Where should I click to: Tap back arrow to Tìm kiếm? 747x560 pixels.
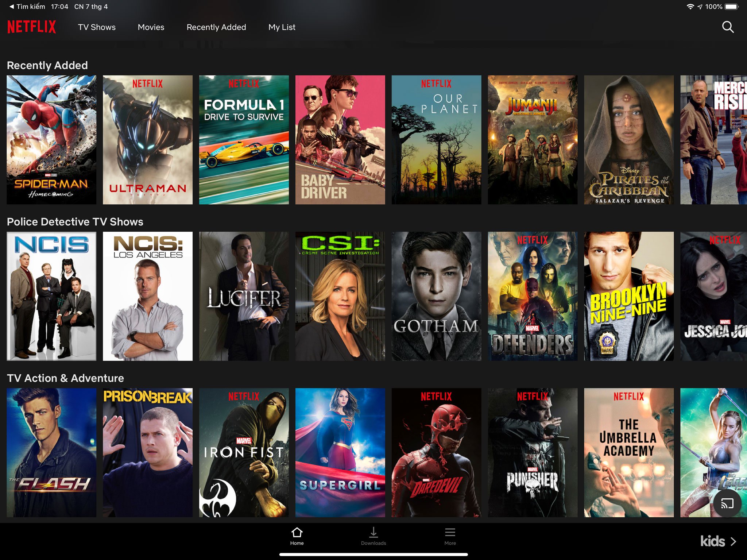click(x=12, y=7)
